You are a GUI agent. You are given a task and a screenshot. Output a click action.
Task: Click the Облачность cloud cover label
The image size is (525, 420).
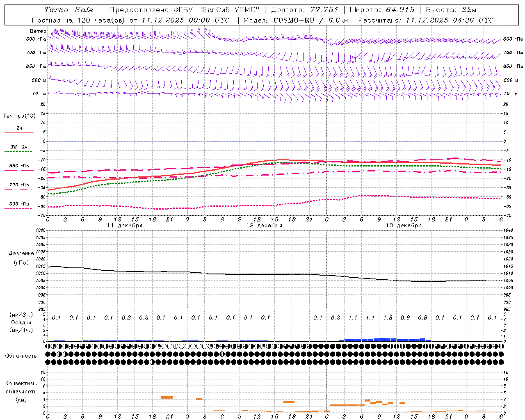21,356
